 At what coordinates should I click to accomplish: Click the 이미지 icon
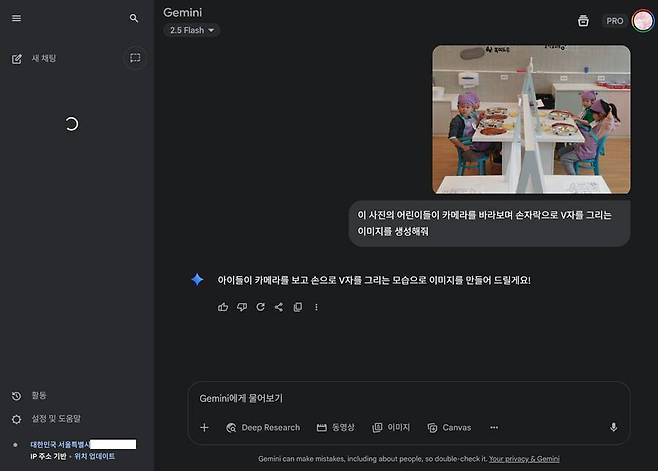tap(377, 427)
